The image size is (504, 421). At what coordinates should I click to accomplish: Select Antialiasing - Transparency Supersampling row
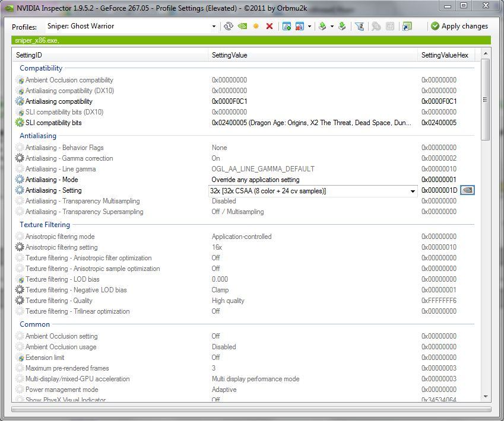click(x=245, y=212)
